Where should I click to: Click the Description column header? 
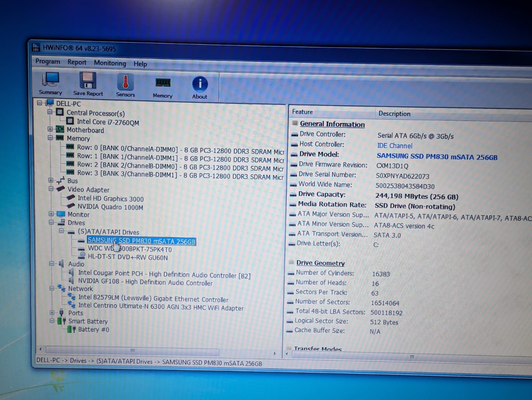coord(454,114)
